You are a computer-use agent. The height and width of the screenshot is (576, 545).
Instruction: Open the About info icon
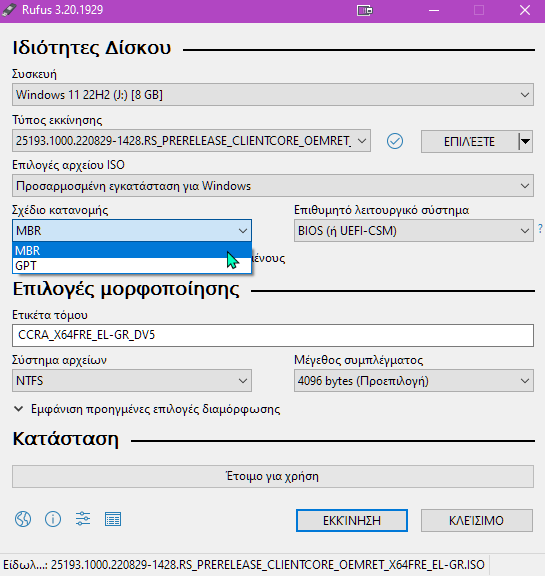click(53, 519)
